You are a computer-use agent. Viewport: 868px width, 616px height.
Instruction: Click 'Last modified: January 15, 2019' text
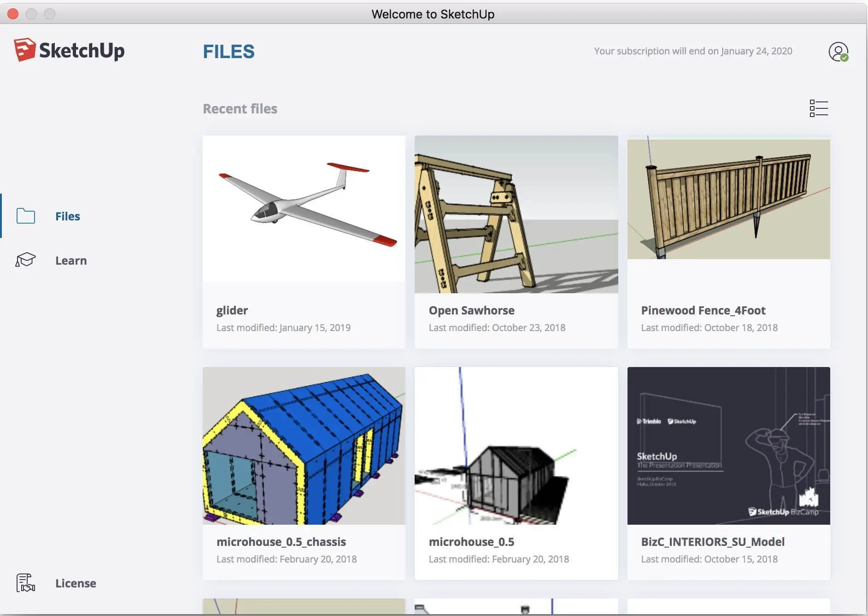[x=283, y=327]
